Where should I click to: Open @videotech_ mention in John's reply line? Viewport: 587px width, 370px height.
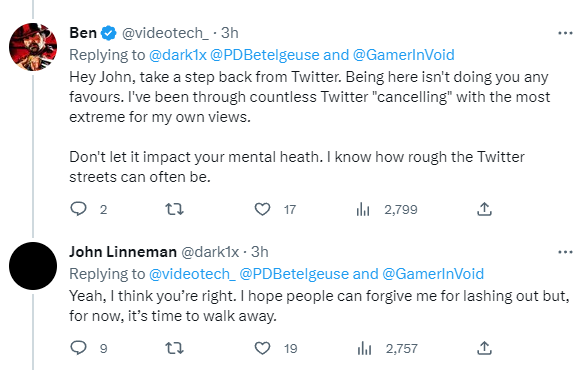click(x=192, y=274)
